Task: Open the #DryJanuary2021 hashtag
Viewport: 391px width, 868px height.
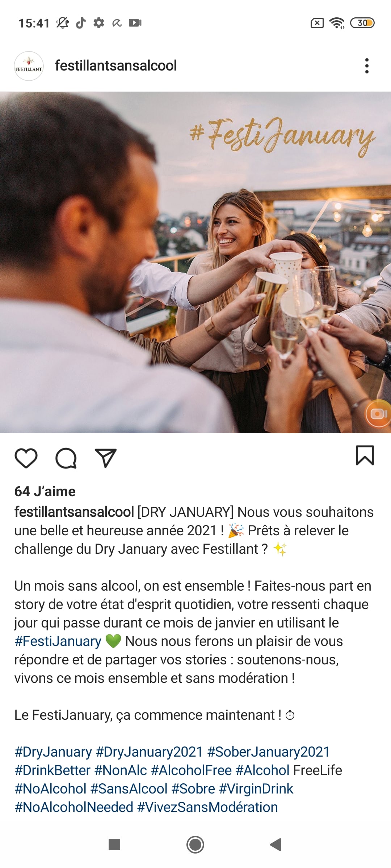Action: pos(149,752)
